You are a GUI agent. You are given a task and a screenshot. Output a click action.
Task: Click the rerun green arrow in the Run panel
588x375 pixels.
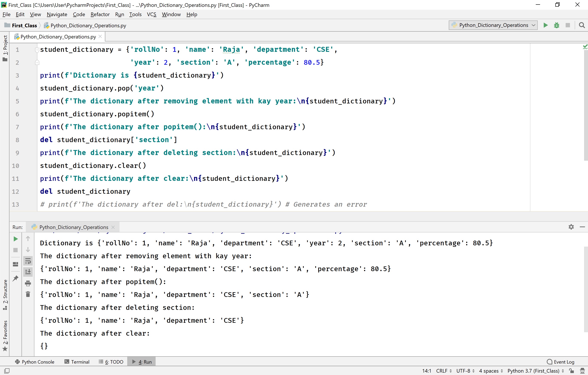[x=15, y=239]
